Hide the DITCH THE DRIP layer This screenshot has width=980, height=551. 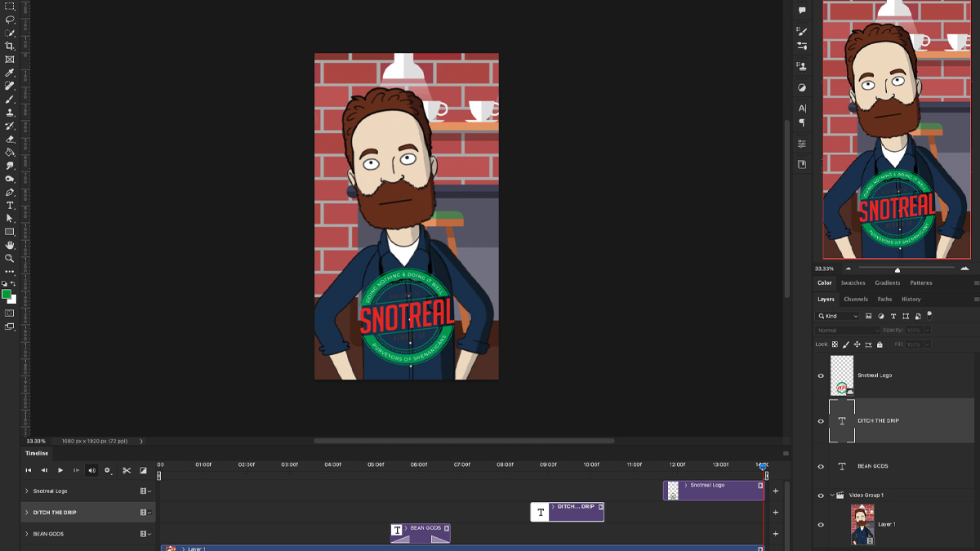(x=821, y=421)
